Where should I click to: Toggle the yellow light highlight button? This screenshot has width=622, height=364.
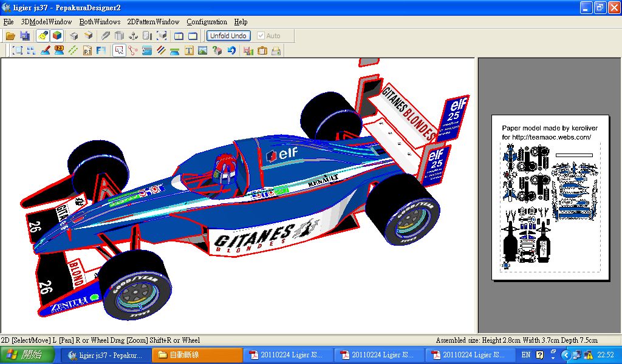(x=43, y=36)
